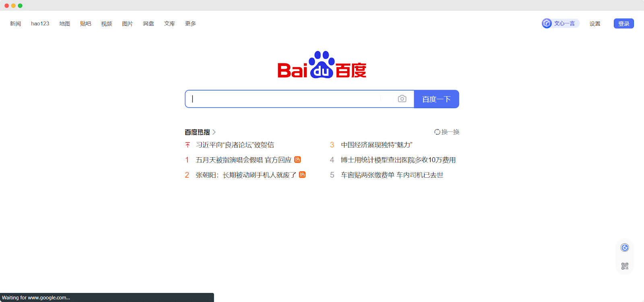
Task: Click the QR code icon at right
Action: click(625, 266)
